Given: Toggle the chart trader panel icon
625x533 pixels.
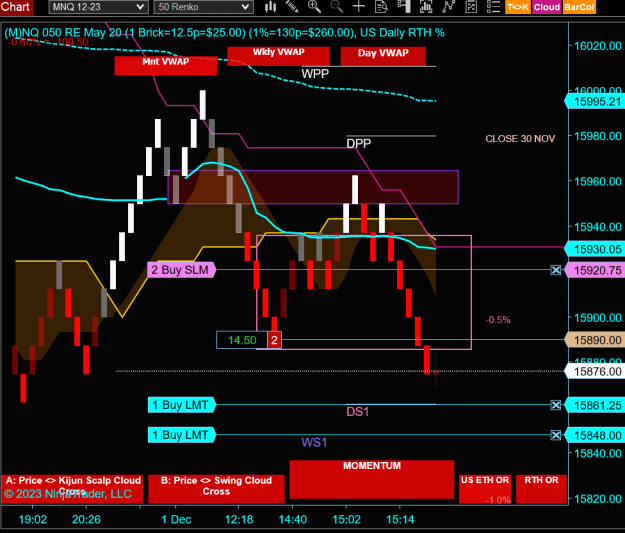Looking at the screenshot, I should pyautogui.click(x=404, y=6).
